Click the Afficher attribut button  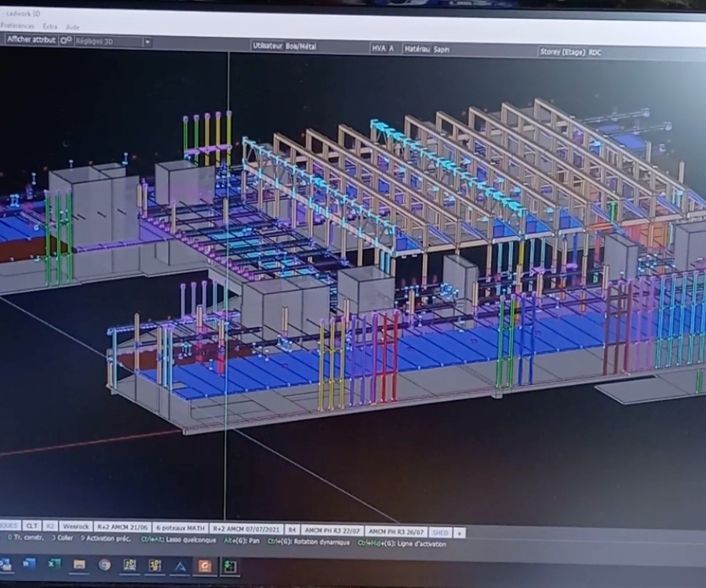(31, 39)
